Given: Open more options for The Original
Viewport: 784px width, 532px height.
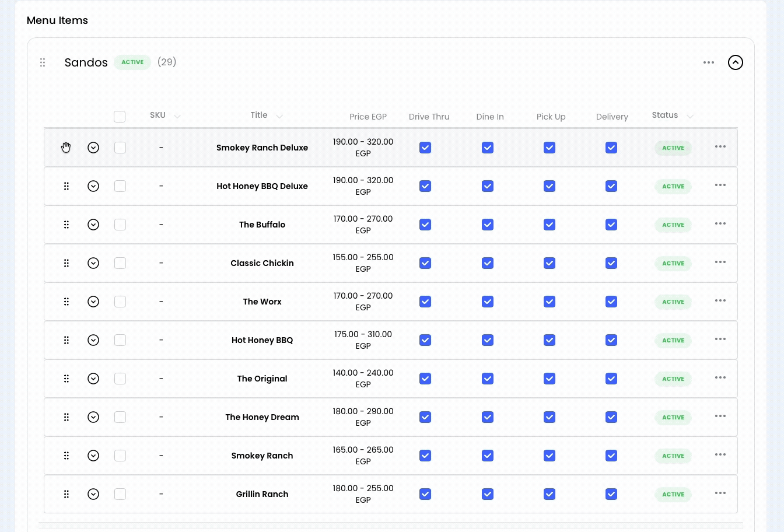Looking at the screenshot, I should 720,377.
